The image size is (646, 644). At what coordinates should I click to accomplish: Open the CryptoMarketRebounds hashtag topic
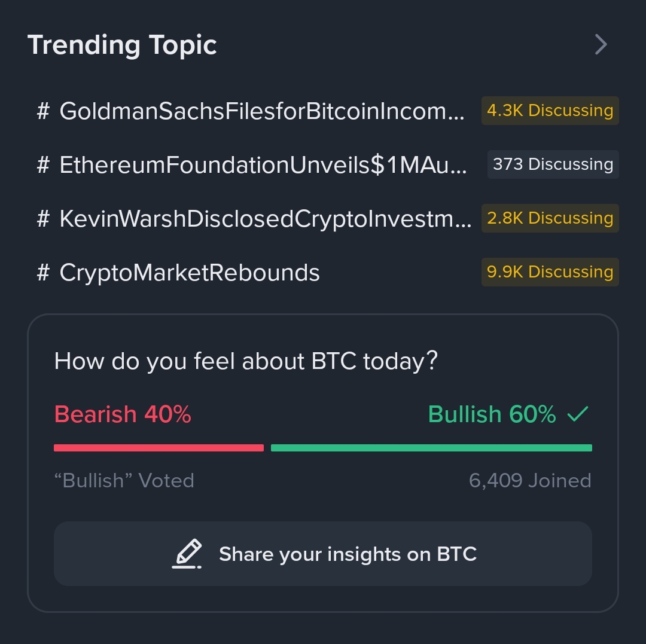[x=190, y=273]
